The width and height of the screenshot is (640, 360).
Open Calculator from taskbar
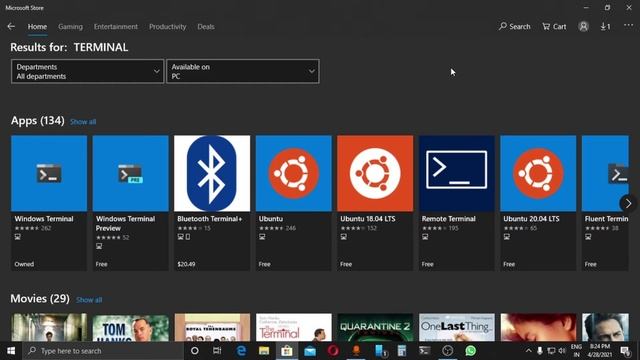[402, 351]
